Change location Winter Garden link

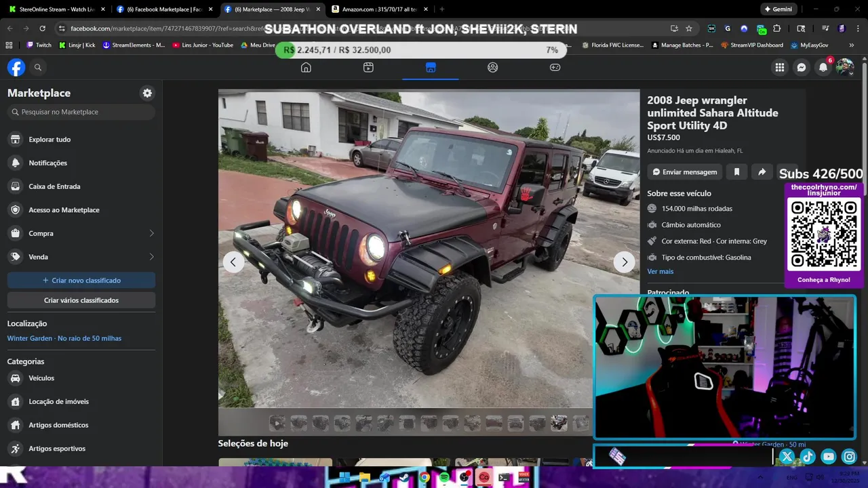(x=64, y=338)
